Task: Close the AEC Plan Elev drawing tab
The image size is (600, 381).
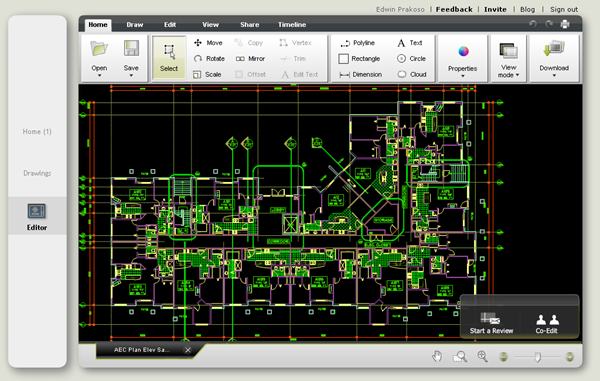Action: click(x=188, y=350)
